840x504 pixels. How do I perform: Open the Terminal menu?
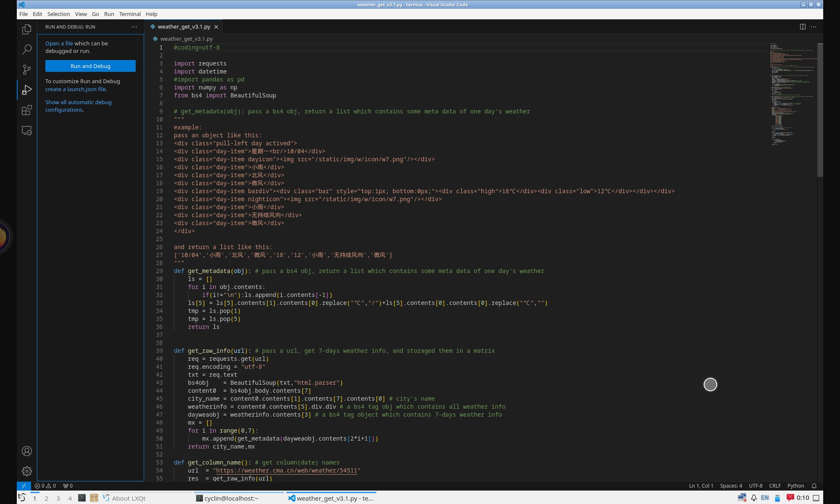pos(130,14)
